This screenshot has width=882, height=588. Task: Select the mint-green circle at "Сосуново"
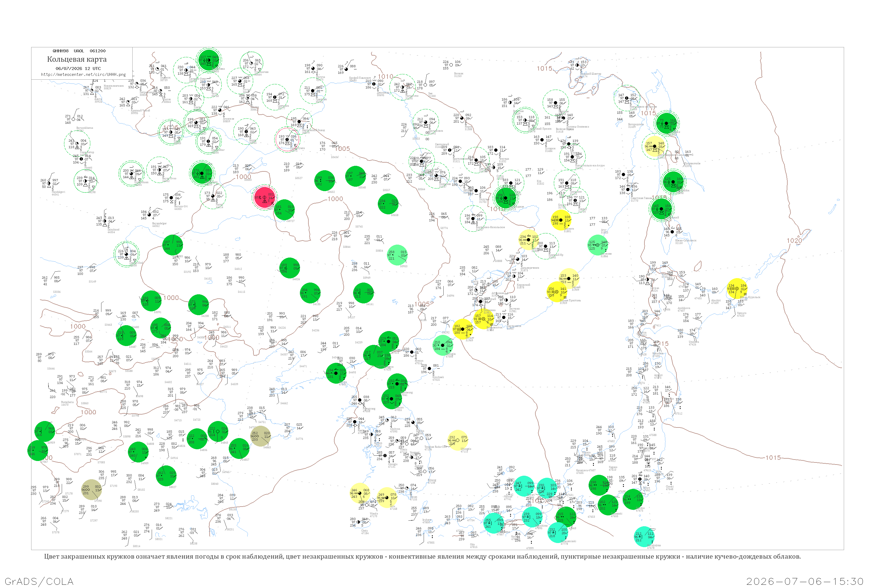[598, 245]
